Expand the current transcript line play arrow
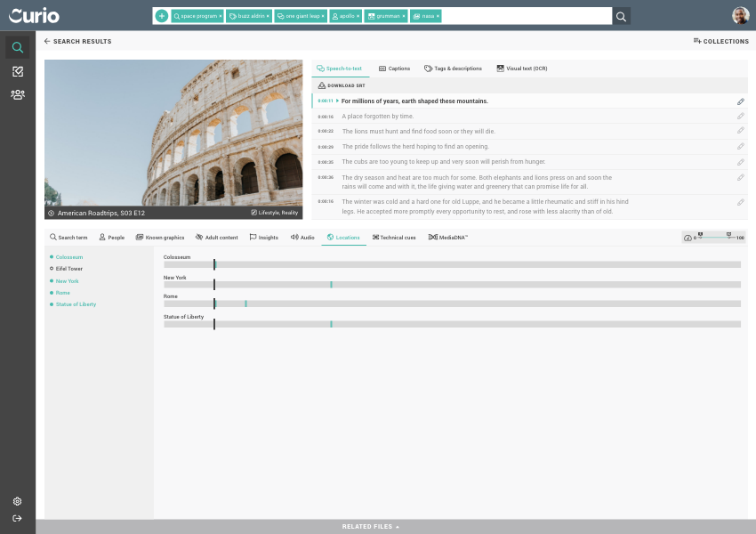This screenshot has width=756, height=534. 337,101
